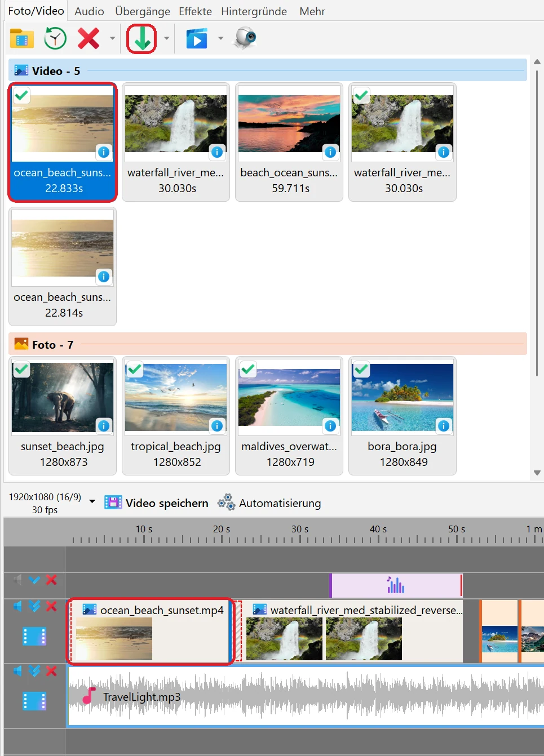This screenshot has width=544, height=756.
Task: Uncheck the maldives_overwat checkmark
Action: pos(248,369)
